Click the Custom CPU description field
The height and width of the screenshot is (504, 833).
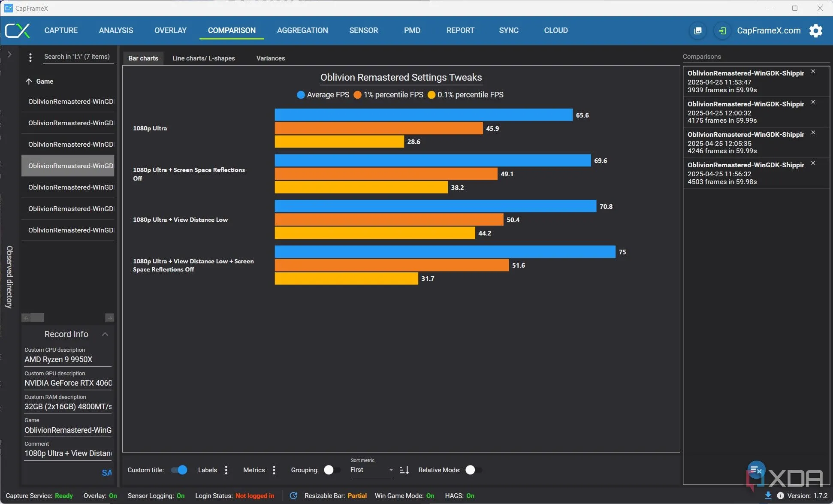point(67,359)
